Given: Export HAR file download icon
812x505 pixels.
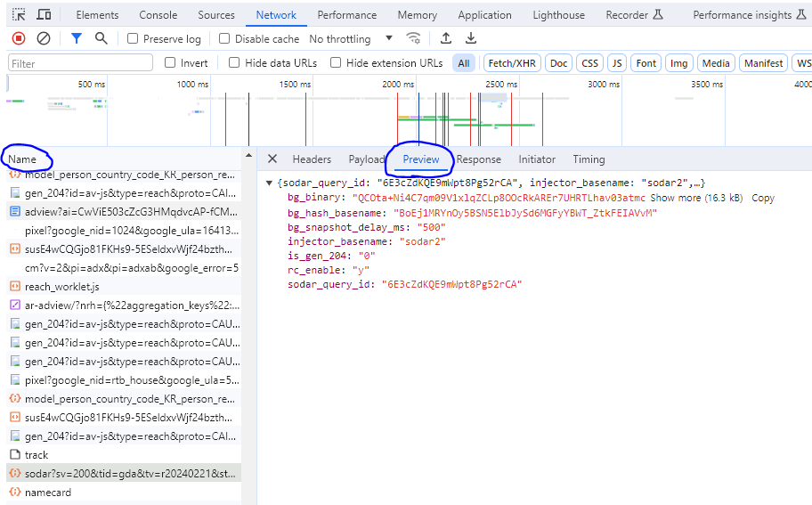Looking at the screenshot, I should coord(471,38).
